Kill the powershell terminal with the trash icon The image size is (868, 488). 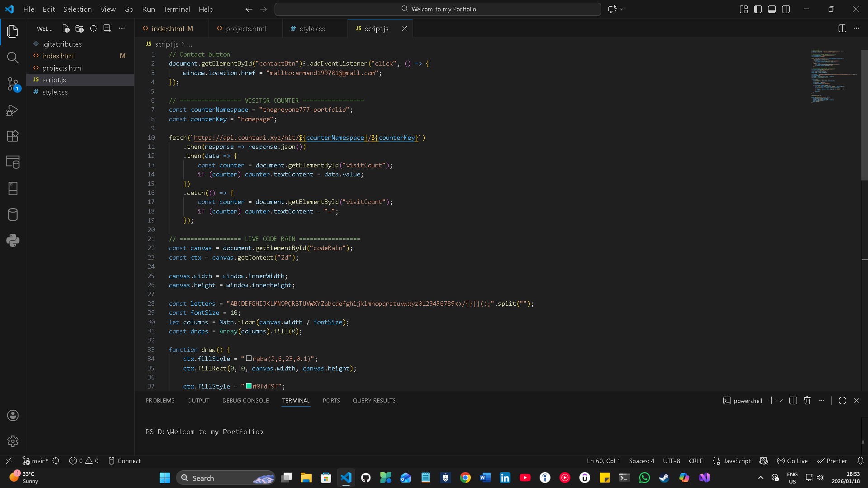(x=807, y=401)
